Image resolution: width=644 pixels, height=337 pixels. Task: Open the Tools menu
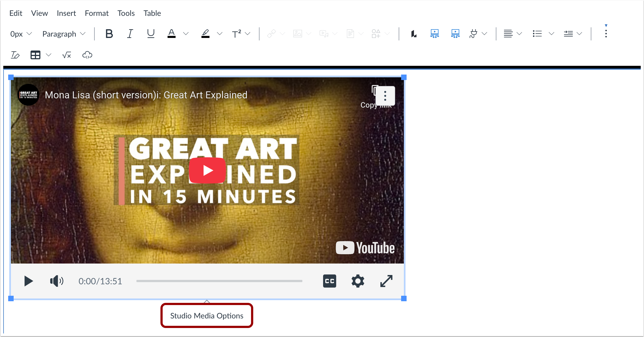(126, 13)
